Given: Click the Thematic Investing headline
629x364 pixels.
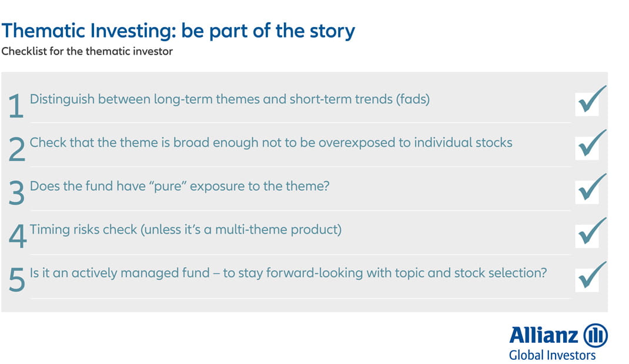Looking at the screenshot, I should (x=178, y=31).
